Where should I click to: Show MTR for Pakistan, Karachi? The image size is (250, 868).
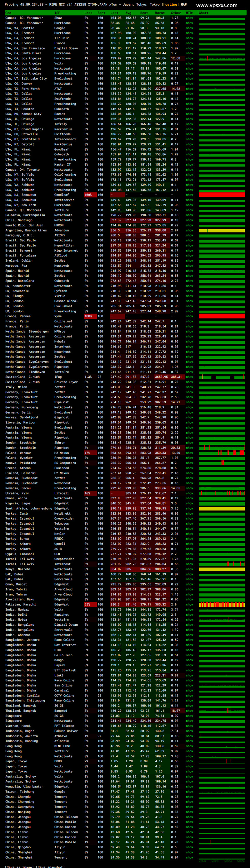(x=189, y=604)
